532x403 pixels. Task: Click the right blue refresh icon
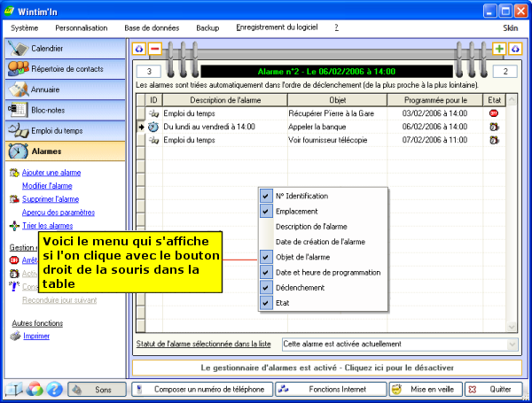515,49
